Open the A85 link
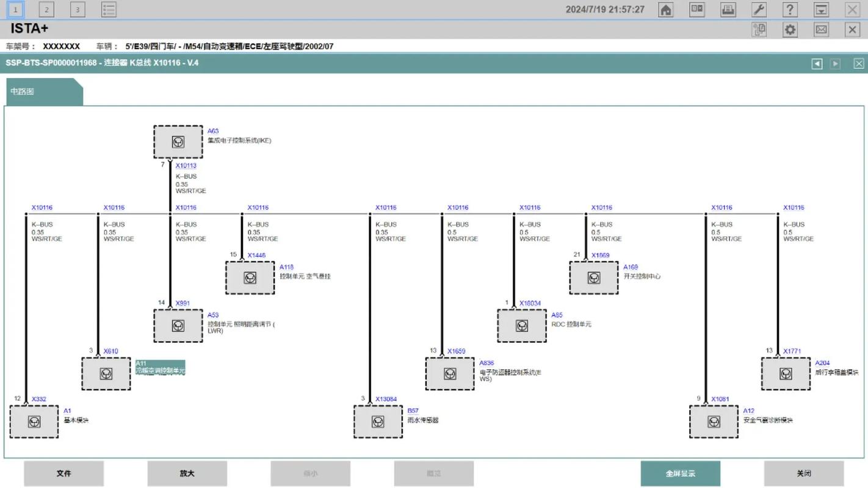 pos(557,315)
